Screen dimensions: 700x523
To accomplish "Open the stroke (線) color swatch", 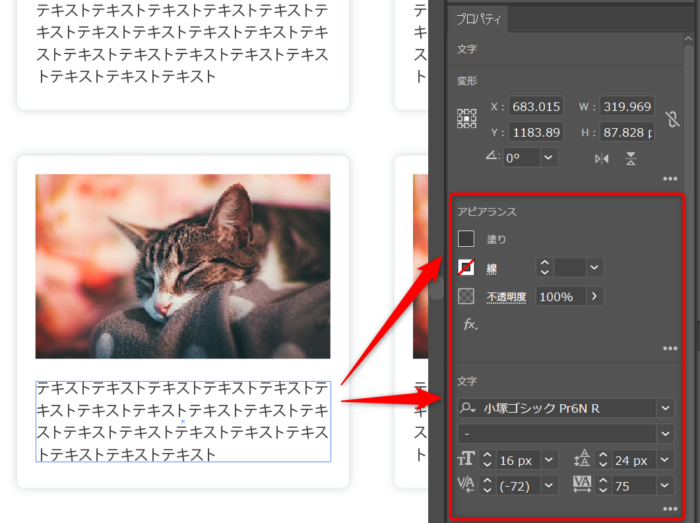I will 466,267.
